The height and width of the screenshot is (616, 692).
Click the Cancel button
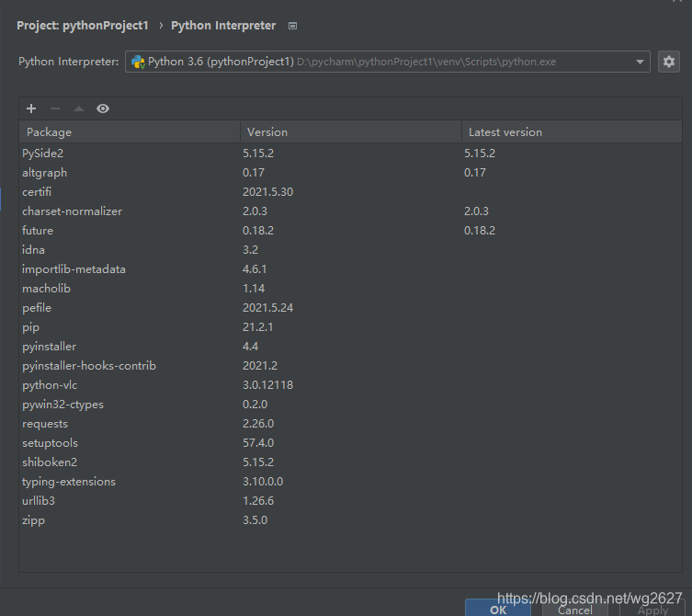574,609
